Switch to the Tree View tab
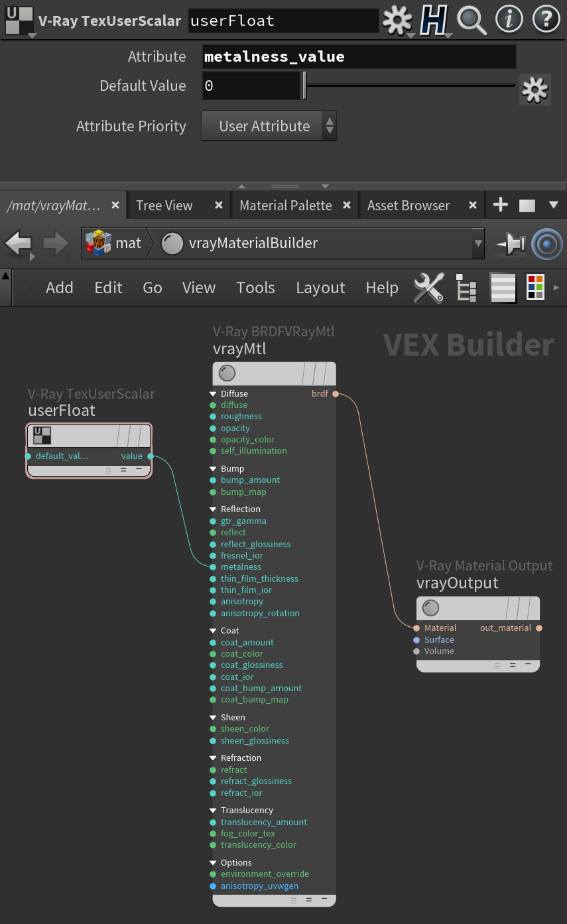The height and width of the screenshot is (924, 567). point(164,206)
